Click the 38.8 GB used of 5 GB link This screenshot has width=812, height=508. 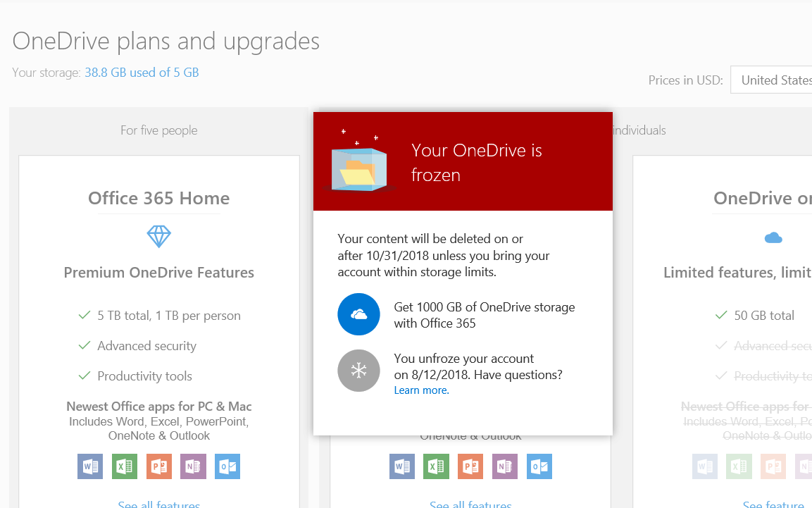(142, 73)
